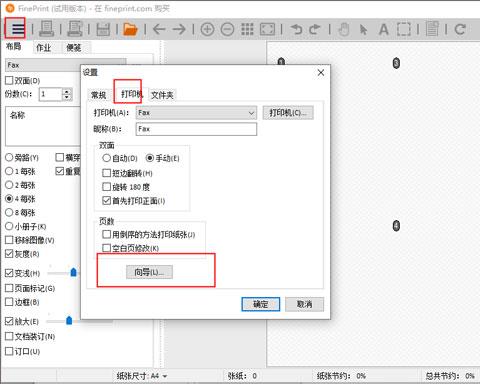Image resolution: width=480 pixels, height=384 pixels.
Task: Confirm with the 确定 button
Action: click(261, 304)
